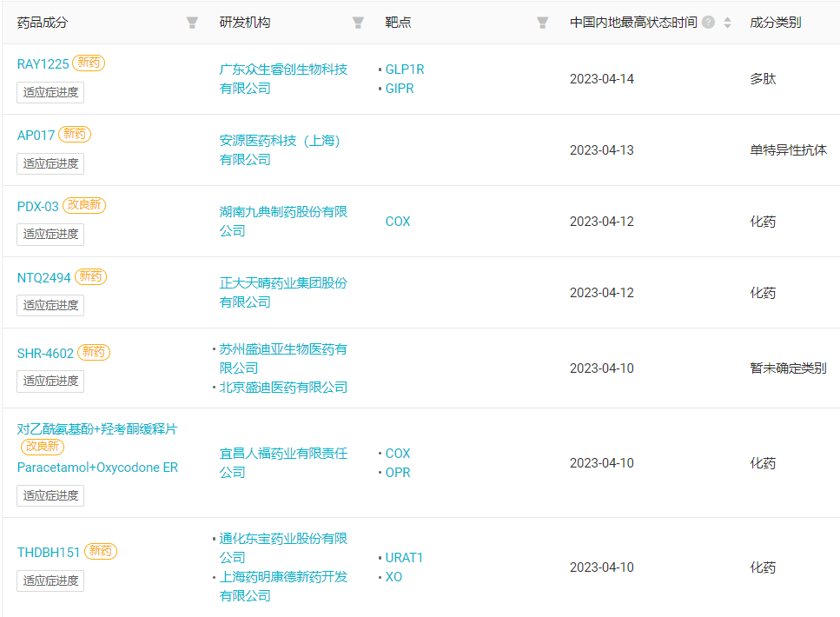Screen dimensions: 840x617
Task: Click 适应症进度 button under RAY1225
Action: point(50,92)
